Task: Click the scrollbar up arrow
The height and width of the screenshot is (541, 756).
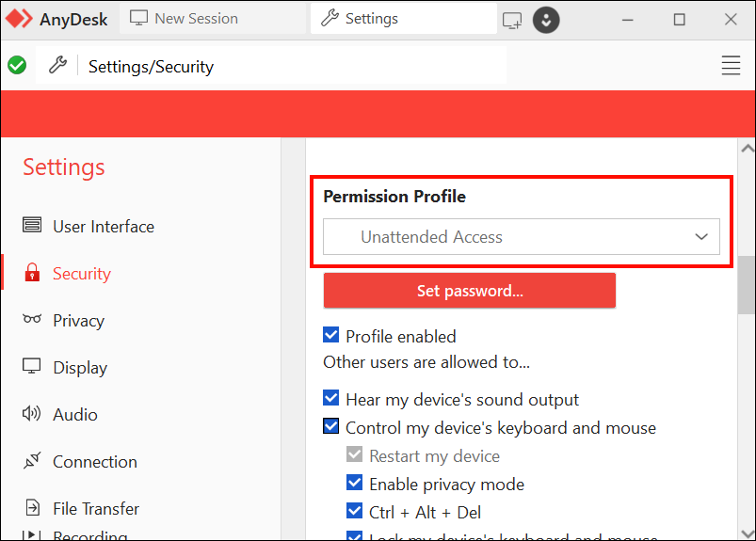Action: click(x=748, y=150)
